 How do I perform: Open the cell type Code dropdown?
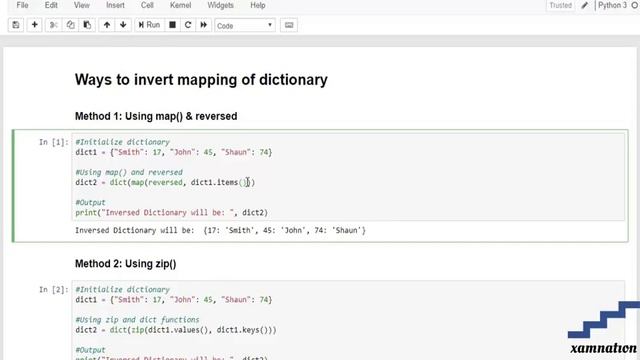(245, 25)
